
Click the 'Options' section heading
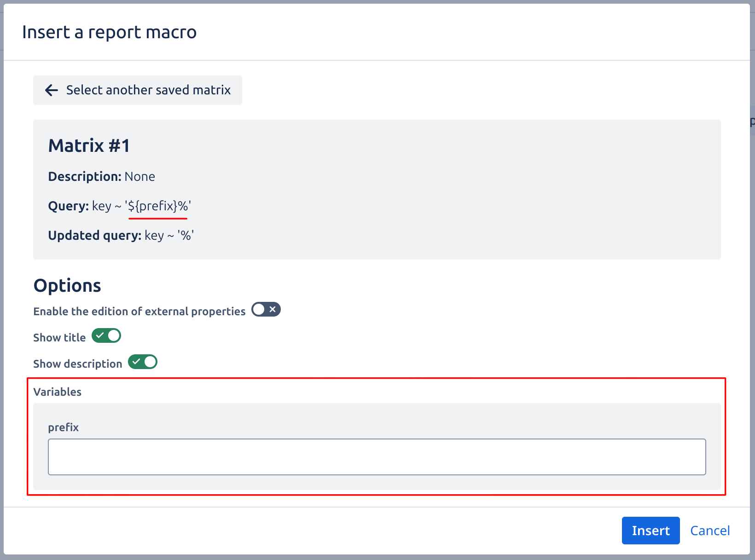67,286
